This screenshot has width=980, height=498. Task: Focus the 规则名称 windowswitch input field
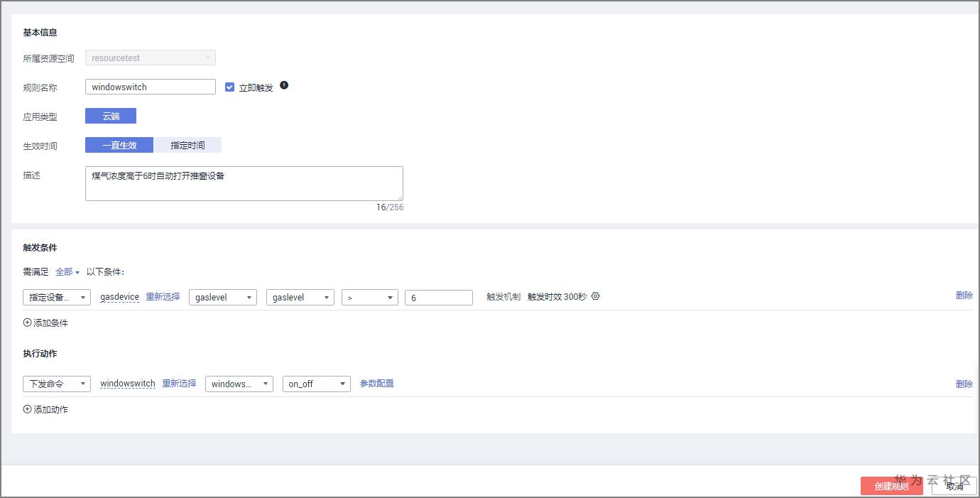tap(151, 87)
